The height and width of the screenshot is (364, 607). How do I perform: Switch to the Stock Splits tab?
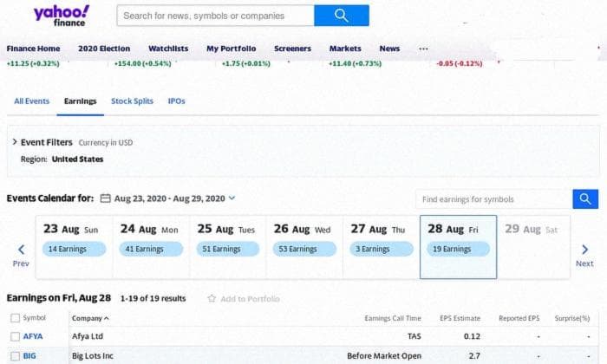click(132, 101)
